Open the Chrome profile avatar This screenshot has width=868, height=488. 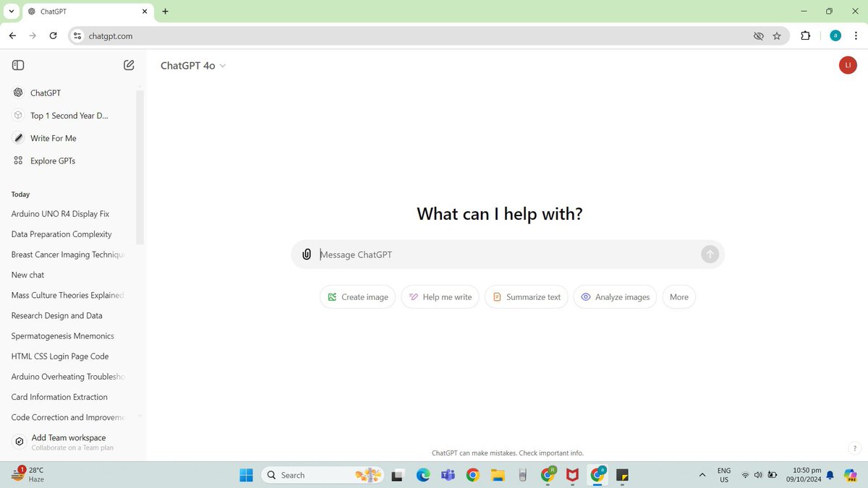tap(835, 35)
